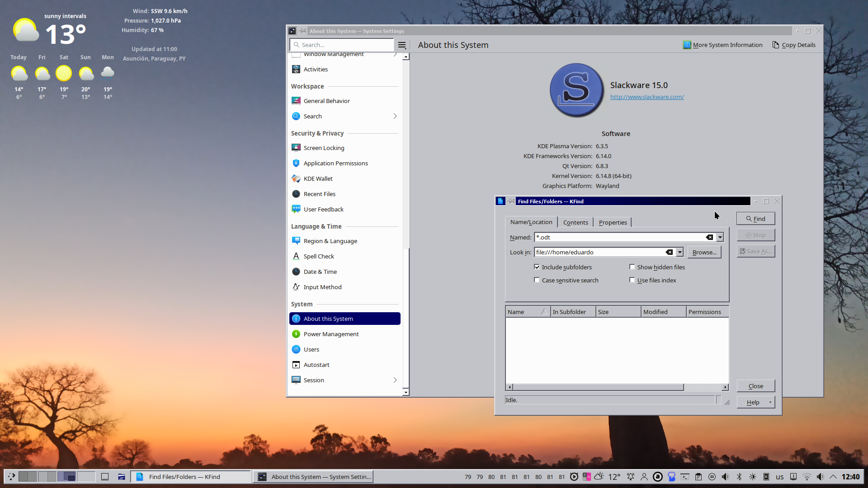This screenshot has width=868, height=488.
Task: Open the Wi-Fi network tray icon
Action: point(807,477)
